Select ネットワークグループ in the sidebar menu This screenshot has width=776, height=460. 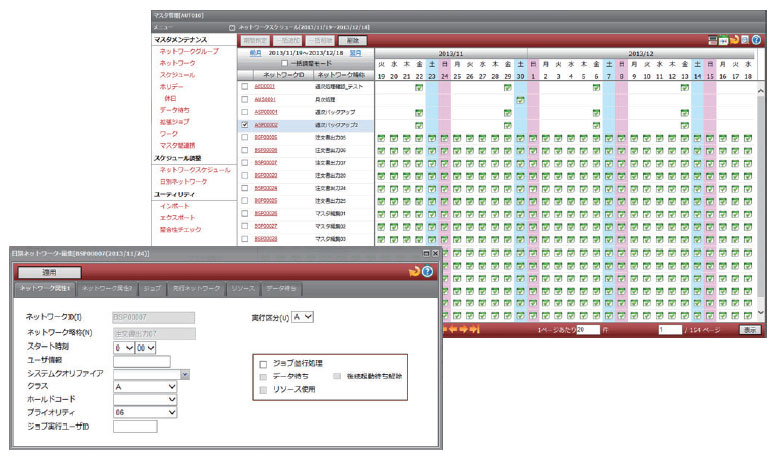190,50
